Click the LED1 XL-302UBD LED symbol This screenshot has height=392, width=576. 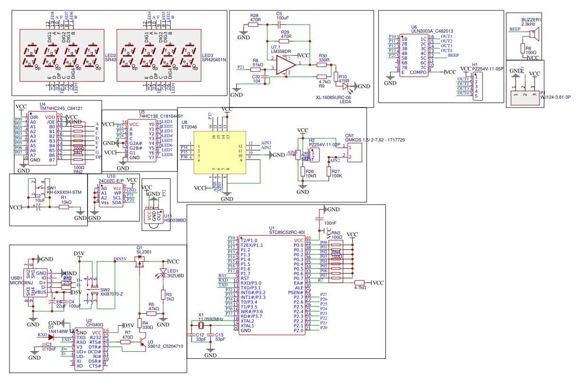coord(163,272)
